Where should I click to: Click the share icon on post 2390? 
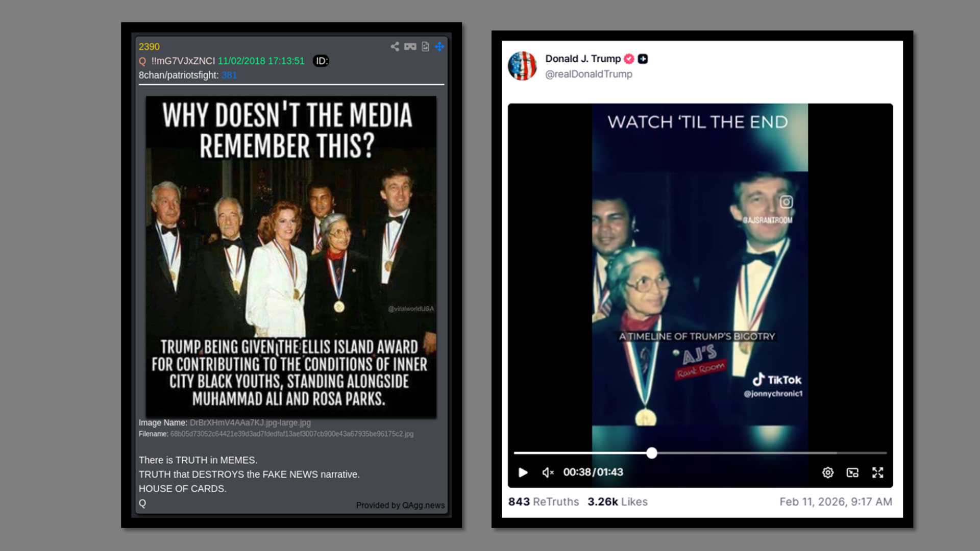click(x=395, y=46)
